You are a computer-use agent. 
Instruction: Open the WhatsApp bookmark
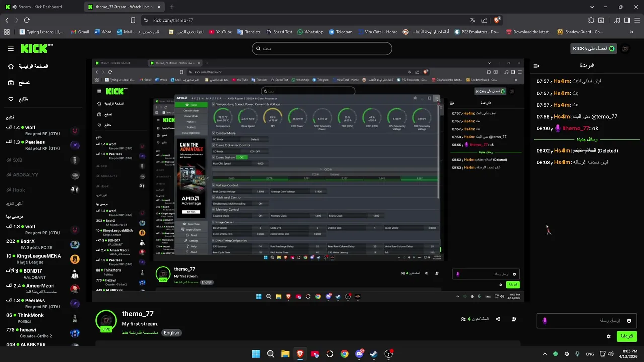(x=310, y=32)
